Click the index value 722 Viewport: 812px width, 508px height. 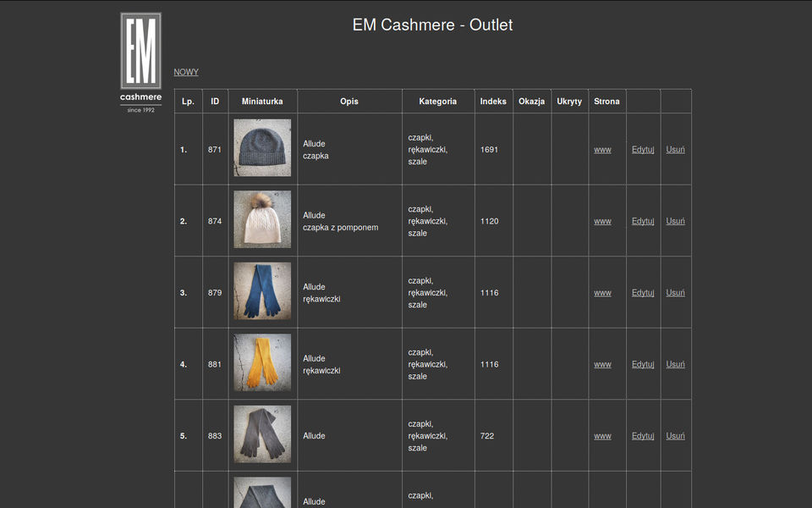click(x=487, y=436)
